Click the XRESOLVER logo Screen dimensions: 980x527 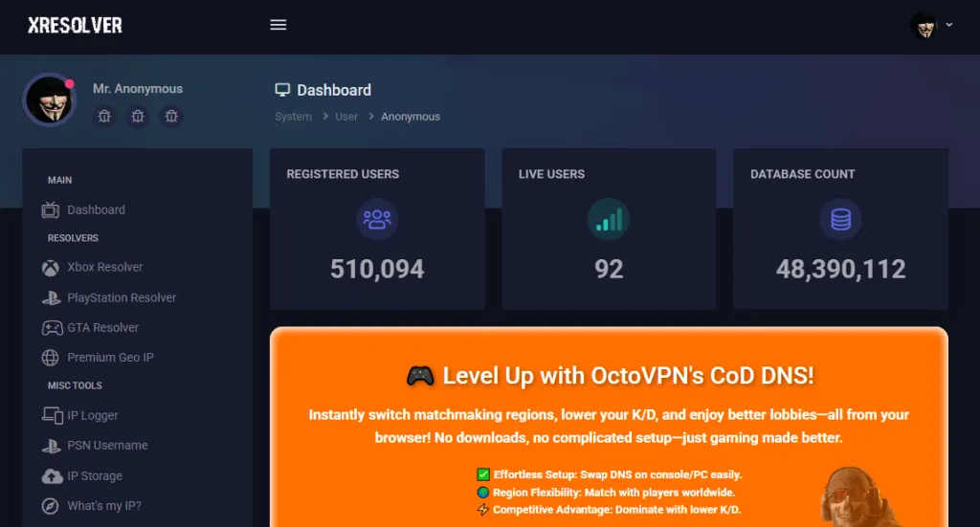pyautogui.click(x=75, y=25)
